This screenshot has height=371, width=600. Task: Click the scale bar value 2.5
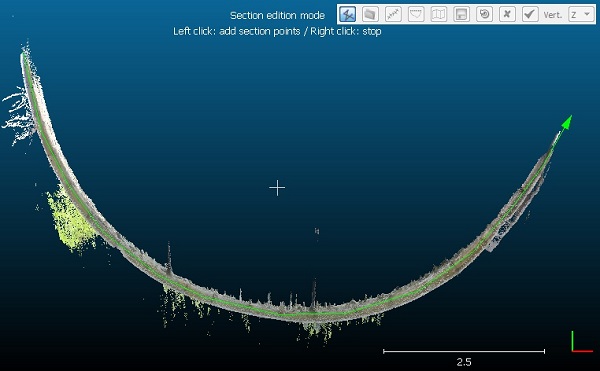[464, 362]
